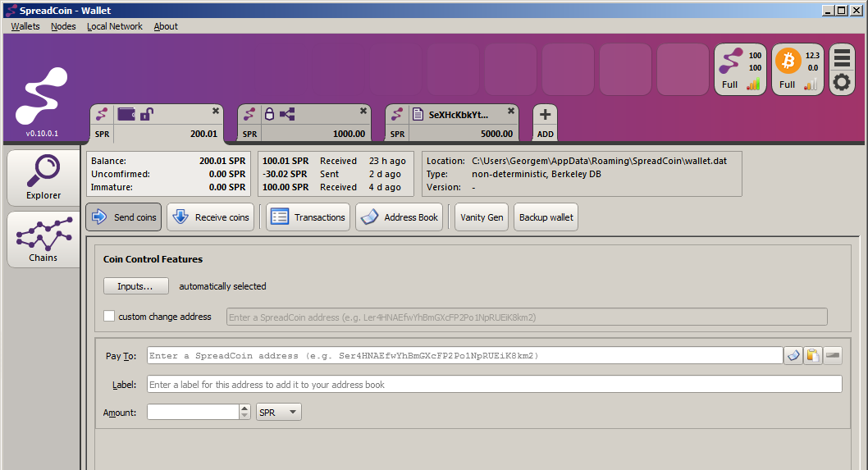Switch to the 1000.00 SPR wallet tab
This screenshot has height=470, width=868.
click(304, 122)
